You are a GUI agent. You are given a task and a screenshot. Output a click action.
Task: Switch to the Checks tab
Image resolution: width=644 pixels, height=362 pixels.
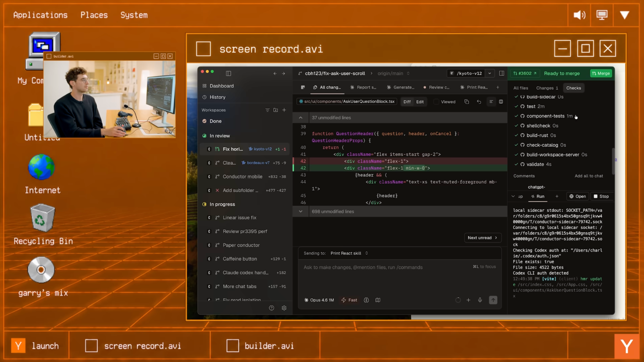coord(573,88)
